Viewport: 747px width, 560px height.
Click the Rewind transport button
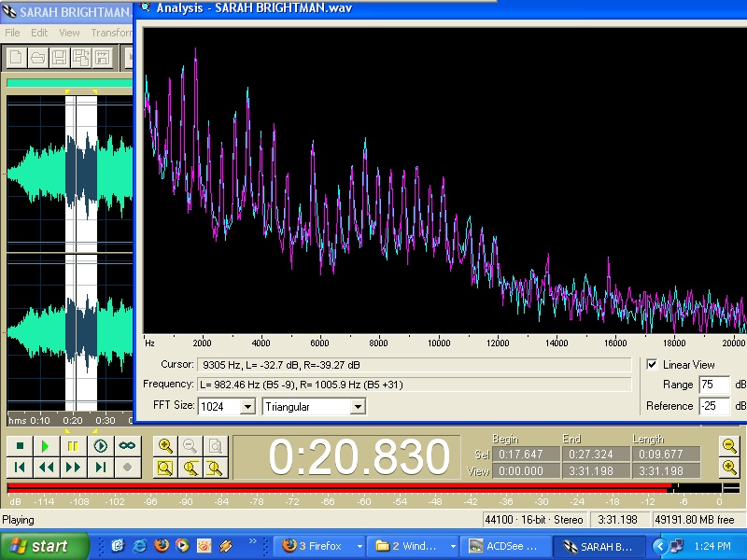[45, 468]
